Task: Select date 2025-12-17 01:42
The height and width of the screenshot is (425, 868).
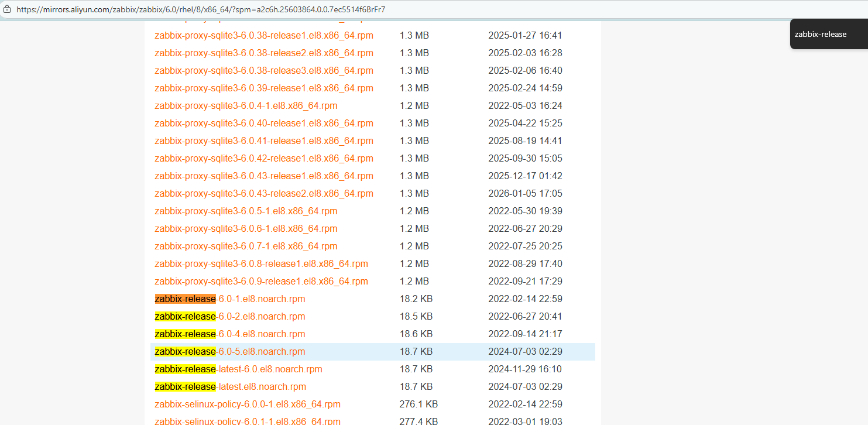Action: [525, 176]
